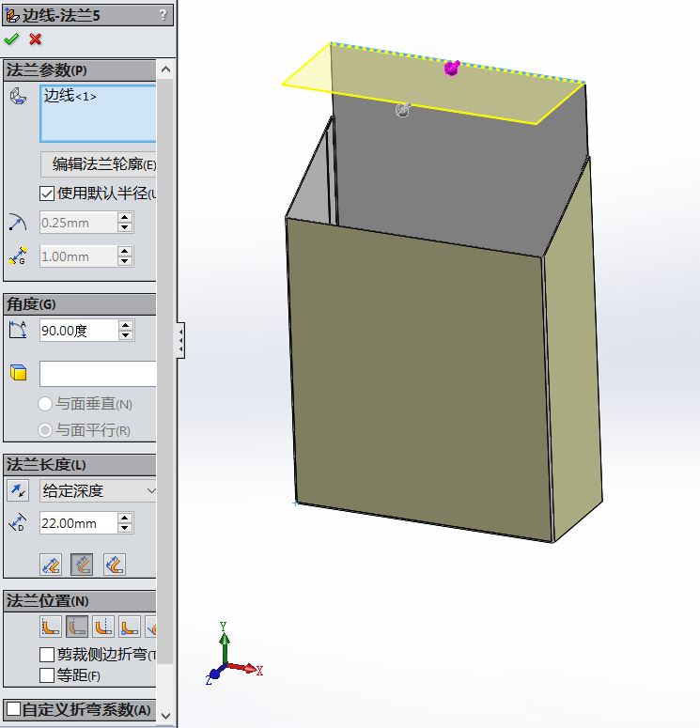
Task: Decrease flange length with down arrow
Action: tap(124, 528)
